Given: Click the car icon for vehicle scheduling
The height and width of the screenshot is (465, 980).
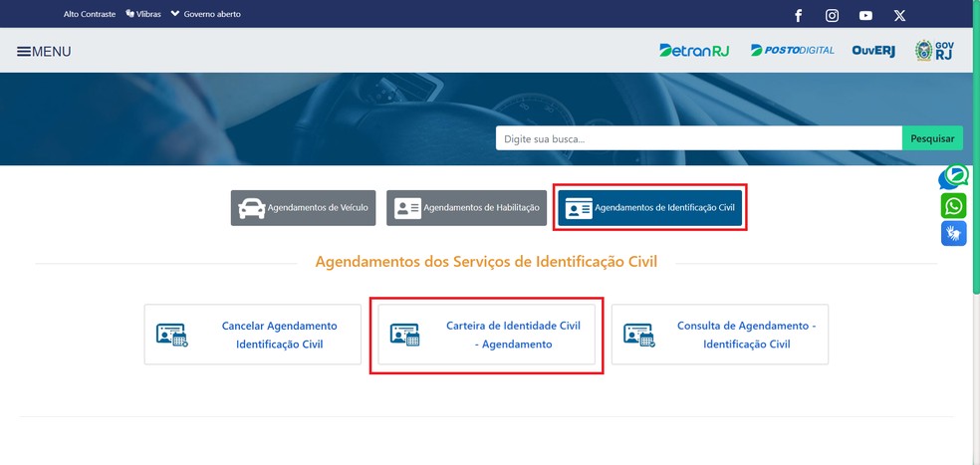Looking at the screenshot, I should coord(252,208).
